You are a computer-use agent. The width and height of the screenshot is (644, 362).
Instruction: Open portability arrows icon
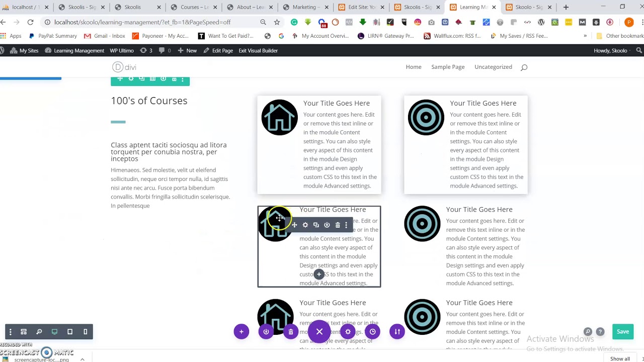[x=397, y=332]
